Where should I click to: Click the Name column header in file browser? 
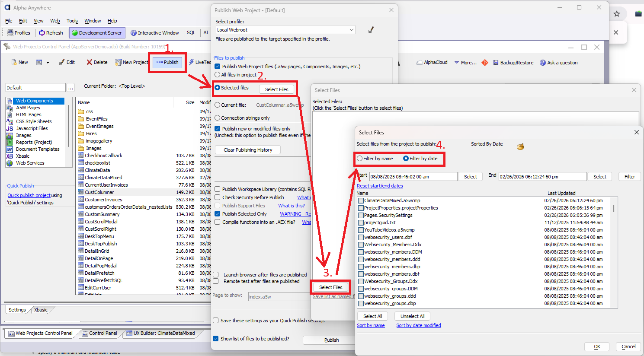[x=125, y=102]
